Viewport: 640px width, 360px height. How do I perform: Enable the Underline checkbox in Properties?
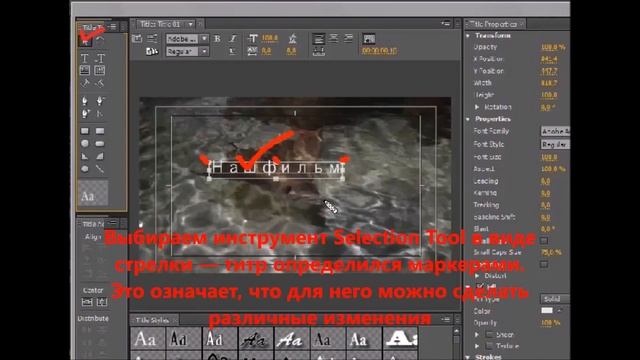pos(544,264)
